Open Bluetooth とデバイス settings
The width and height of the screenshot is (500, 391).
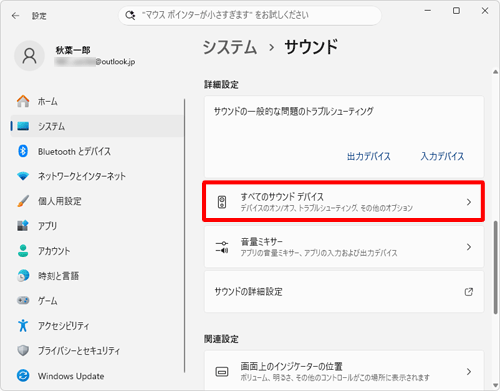[97, 151]
